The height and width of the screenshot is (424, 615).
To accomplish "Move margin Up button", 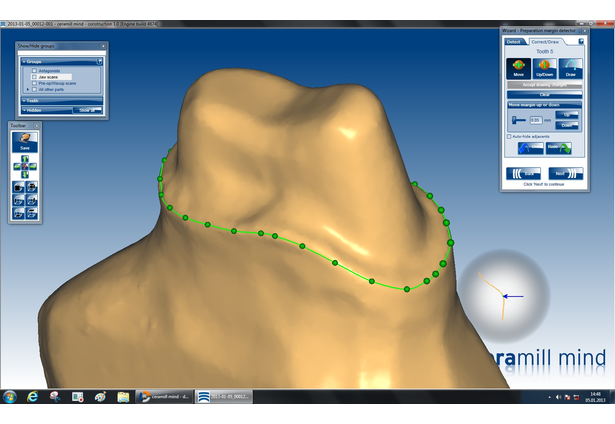I will tap(567, 115).
